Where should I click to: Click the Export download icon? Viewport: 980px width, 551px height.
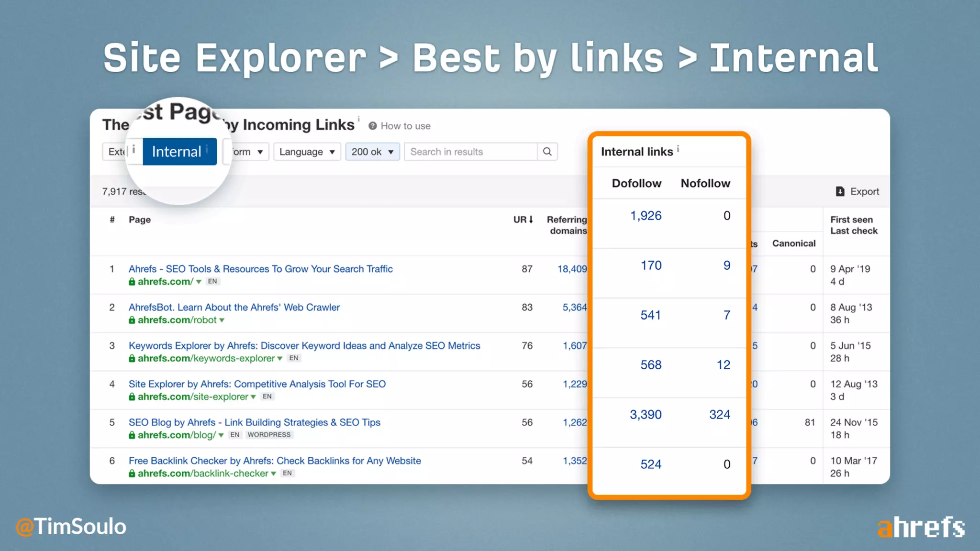click(840, 191)
